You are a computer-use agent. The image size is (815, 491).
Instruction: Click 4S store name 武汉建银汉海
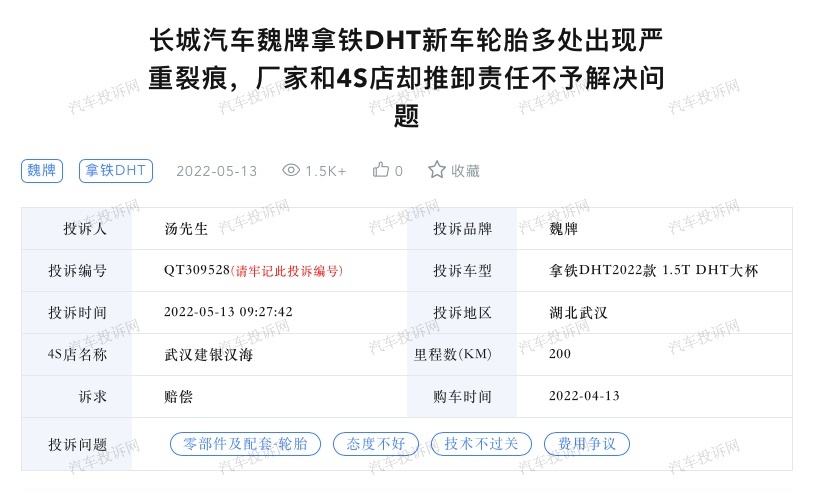click(x=209, y=355)
